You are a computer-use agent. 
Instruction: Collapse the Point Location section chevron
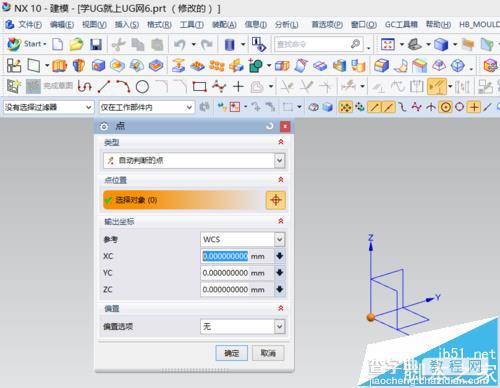281,180
